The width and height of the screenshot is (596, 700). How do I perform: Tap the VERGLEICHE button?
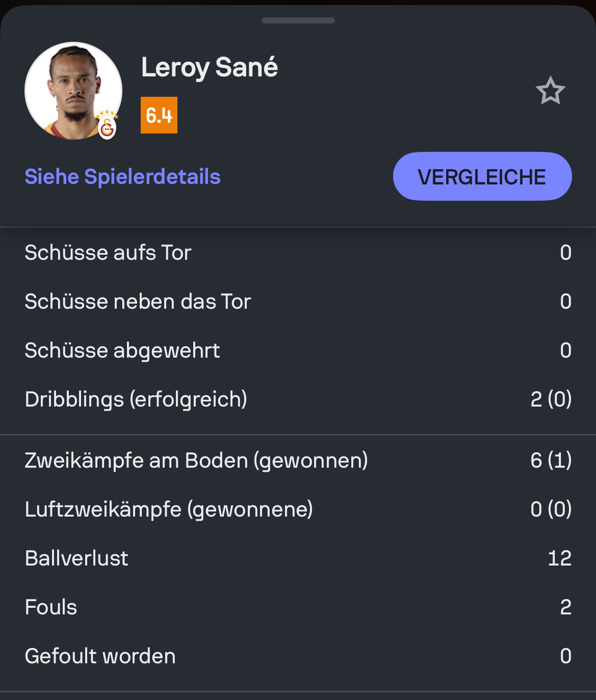coord(482,176)
